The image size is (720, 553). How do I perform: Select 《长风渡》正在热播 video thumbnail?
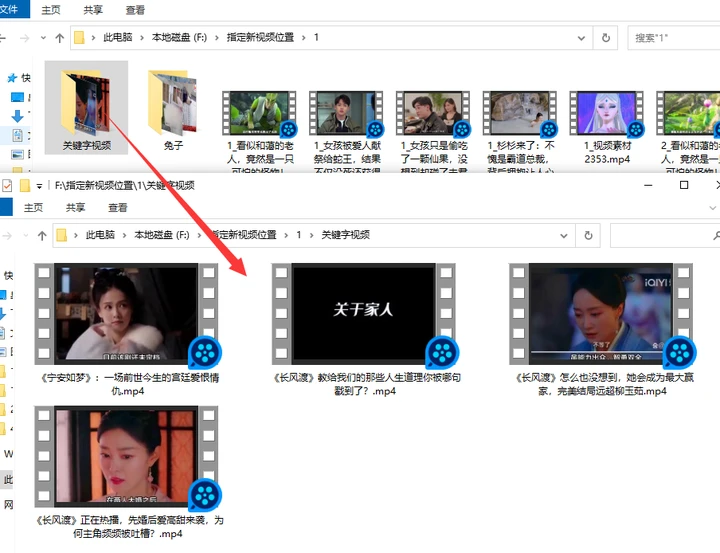[x=127, y=457]
